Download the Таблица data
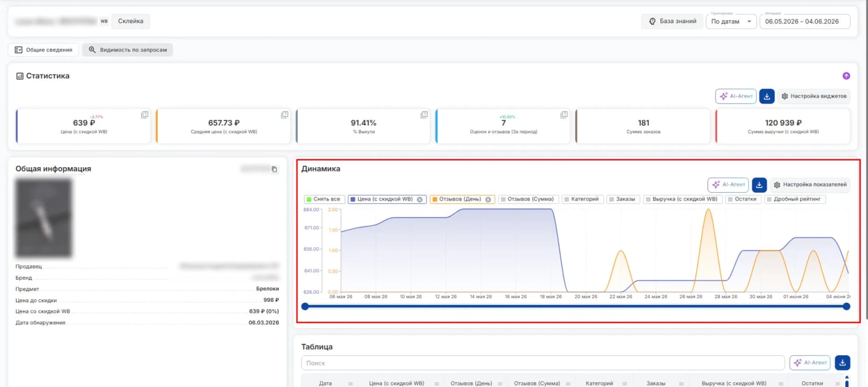 point(842,363)
